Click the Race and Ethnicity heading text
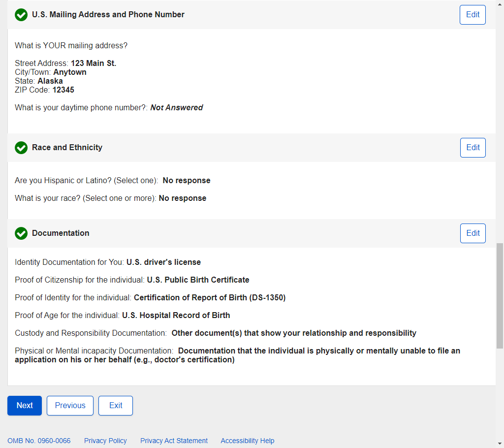This screenshot has width=504, height=448. point(67,148)
